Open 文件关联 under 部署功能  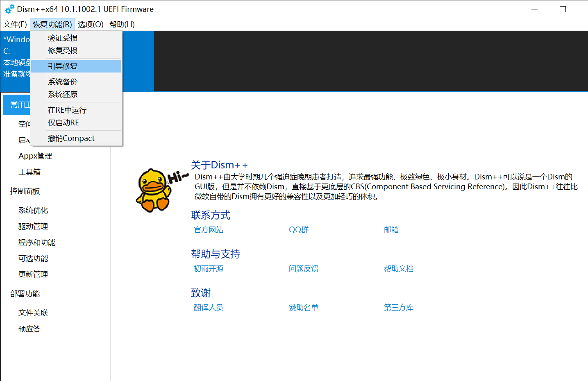[x=33, y=313]
